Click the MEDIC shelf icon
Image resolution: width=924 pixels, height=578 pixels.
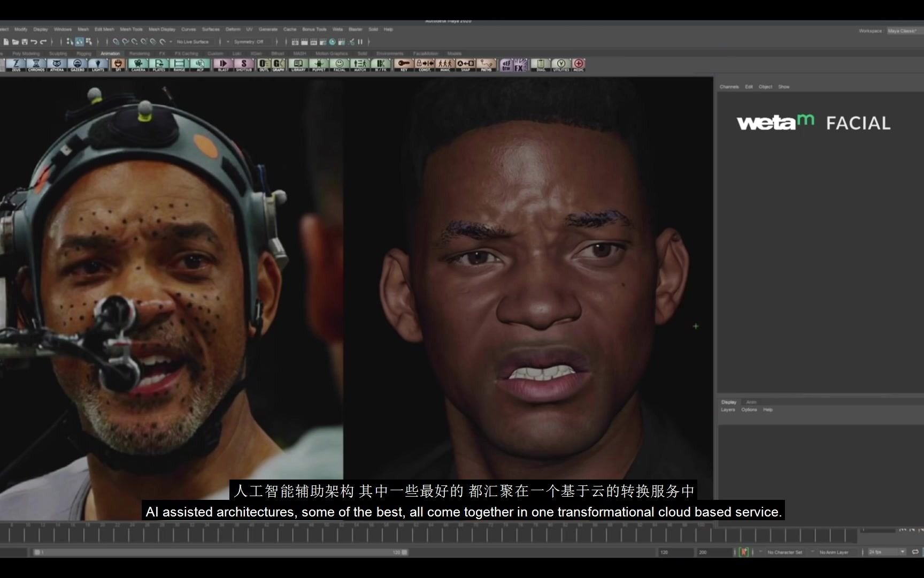pos(579,65)
